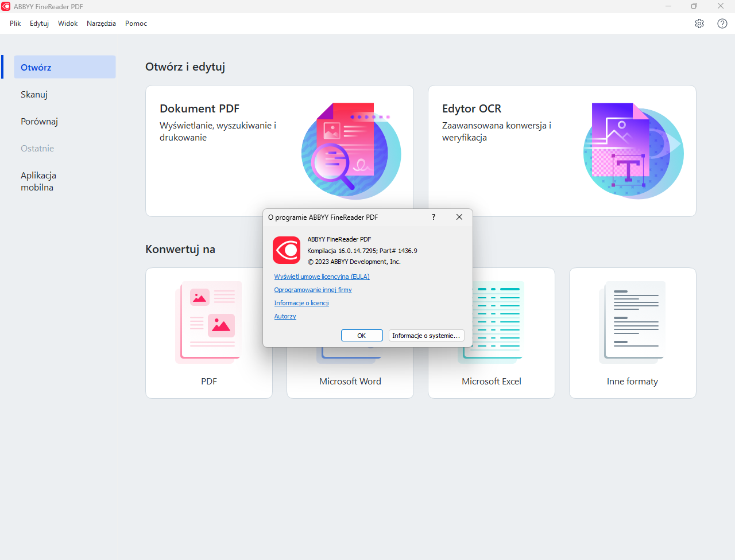Click the Konwertuj na heading
Image resolution: width=735 pixels, height=560 pixels.
[180, 249]
